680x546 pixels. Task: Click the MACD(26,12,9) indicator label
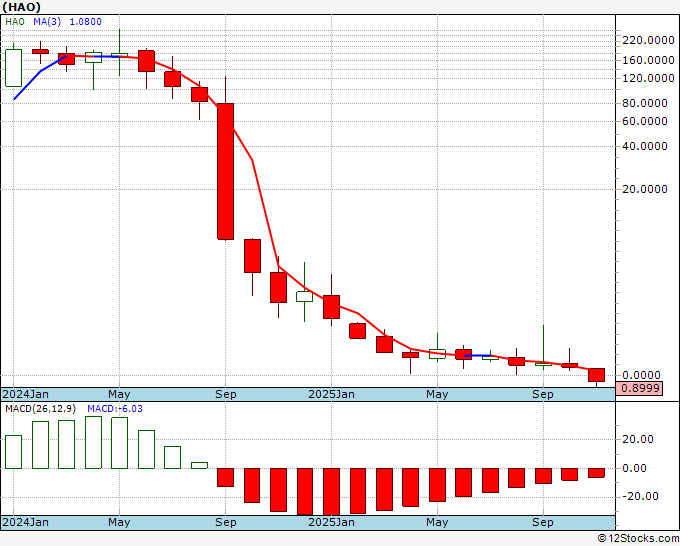tap(40, 409)
